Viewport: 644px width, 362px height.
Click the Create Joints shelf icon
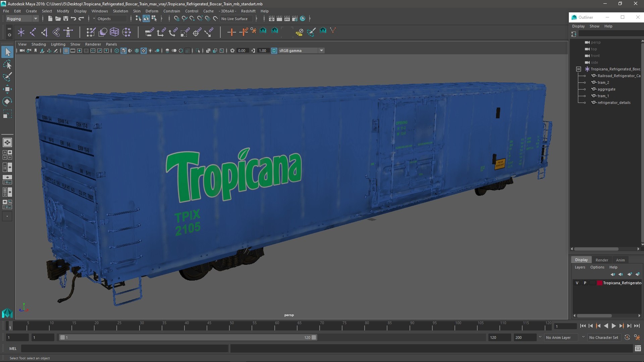coord(33,32)
